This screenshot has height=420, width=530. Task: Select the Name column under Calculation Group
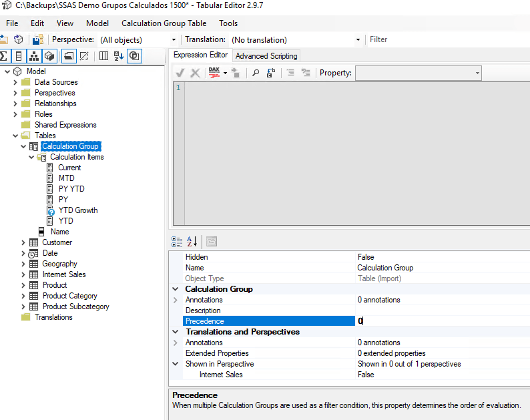click(x=60, y=232)
